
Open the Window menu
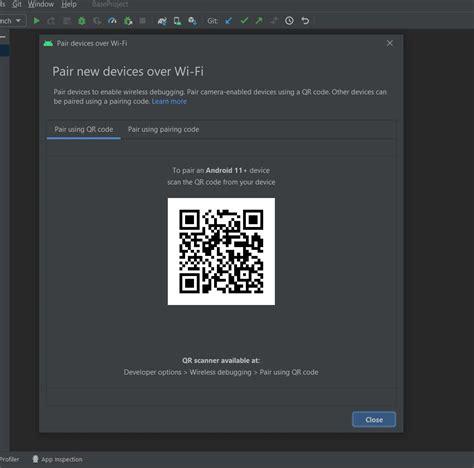coord(41,4)
